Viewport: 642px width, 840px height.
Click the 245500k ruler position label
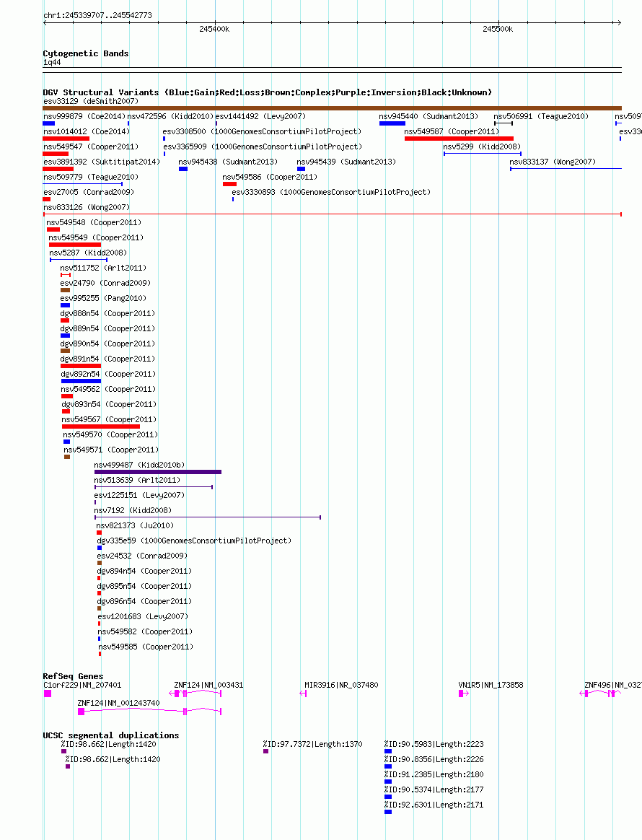(498, 29)
